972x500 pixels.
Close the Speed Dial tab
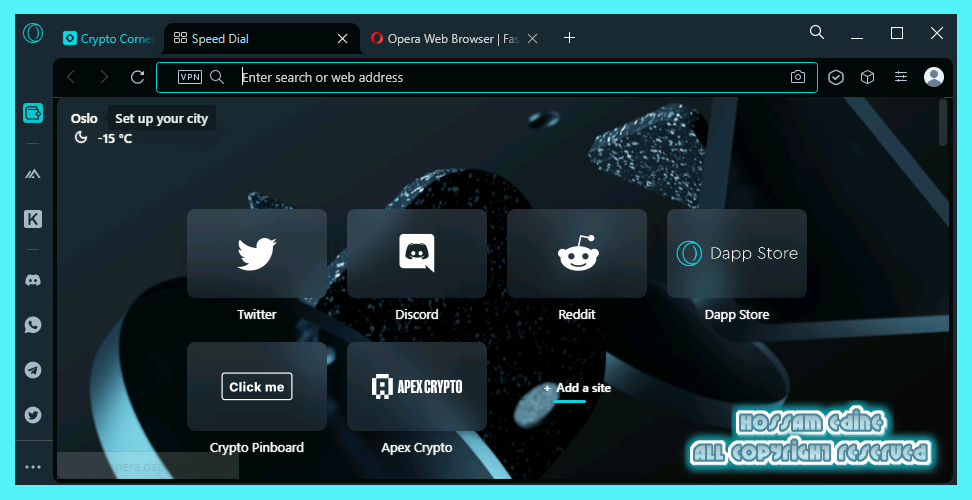pyautogui.click(x=342, y=38)
